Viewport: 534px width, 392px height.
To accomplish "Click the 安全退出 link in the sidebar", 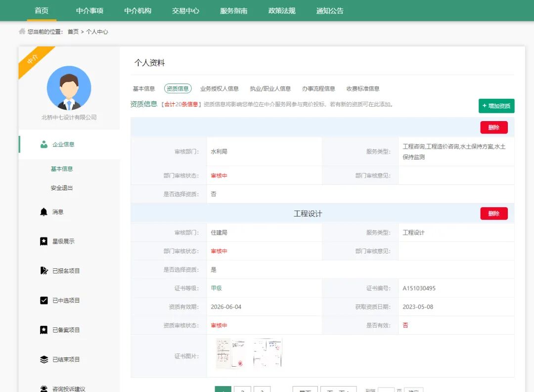I will (61, 188).
